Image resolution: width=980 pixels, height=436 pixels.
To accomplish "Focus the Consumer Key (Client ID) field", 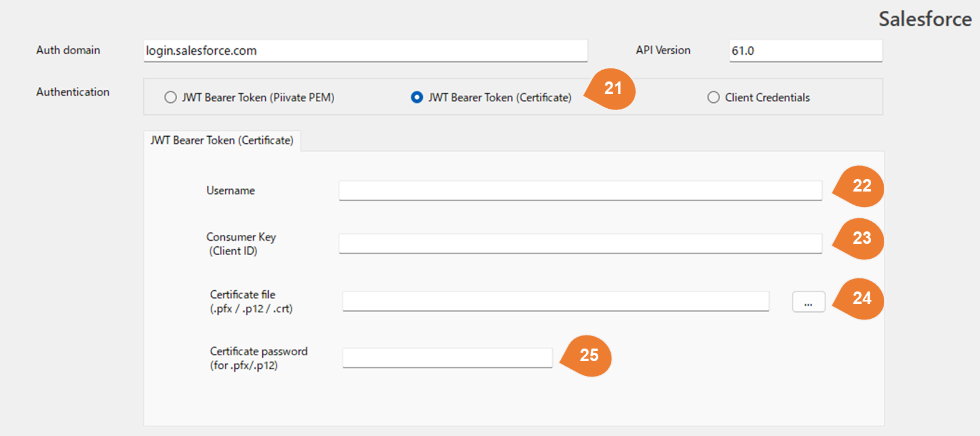I will point(580,243).
